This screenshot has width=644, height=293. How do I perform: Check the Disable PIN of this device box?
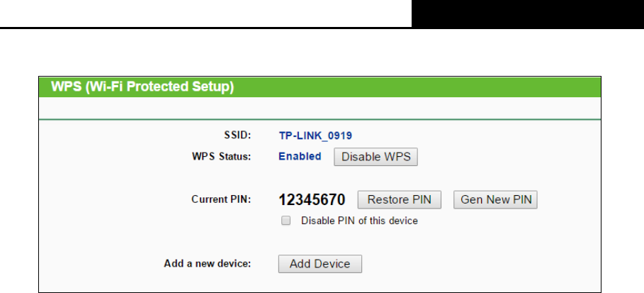pyautogui.click(x=286, y=221)
